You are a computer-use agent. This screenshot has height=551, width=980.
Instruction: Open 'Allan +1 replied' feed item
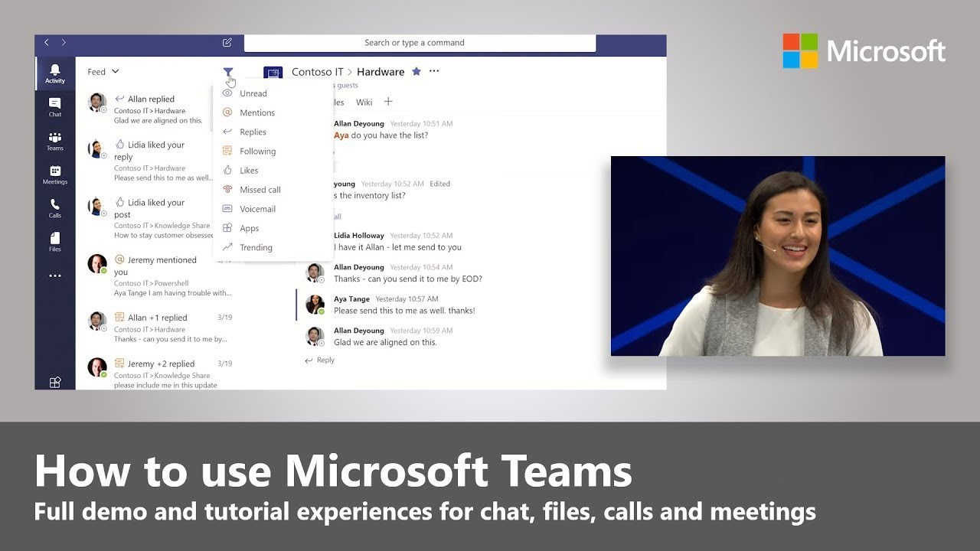tap(161, 328)
